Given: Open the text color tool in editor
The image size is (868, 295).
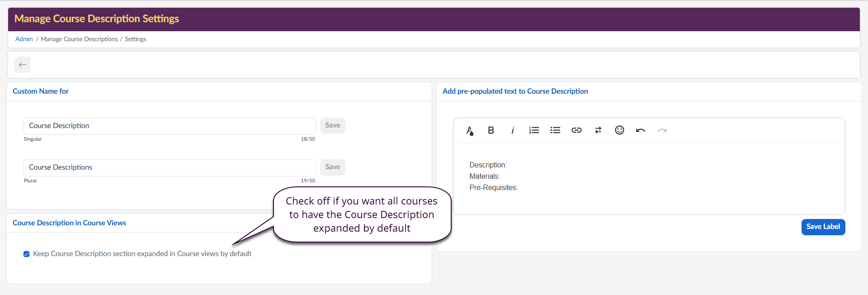Looking at the screenshot, I should coord(470,131).
